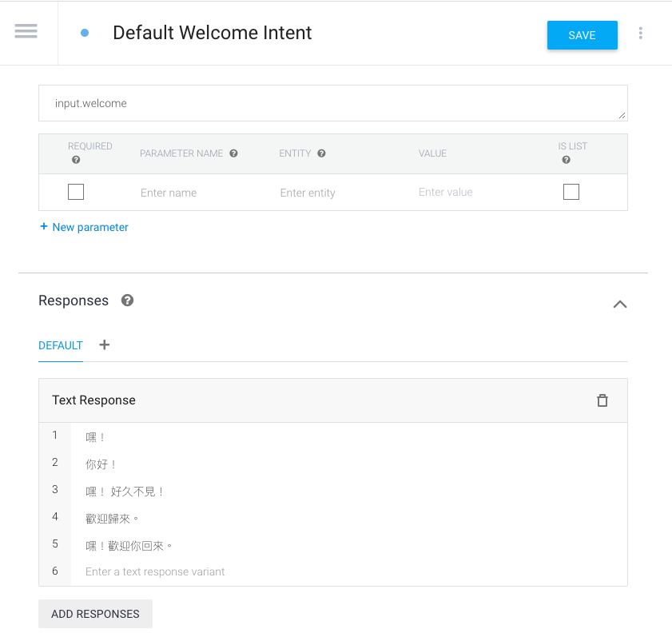
Task: Click help icon next to Entity header
Action: pyautogui.click(x=321, y=153)
